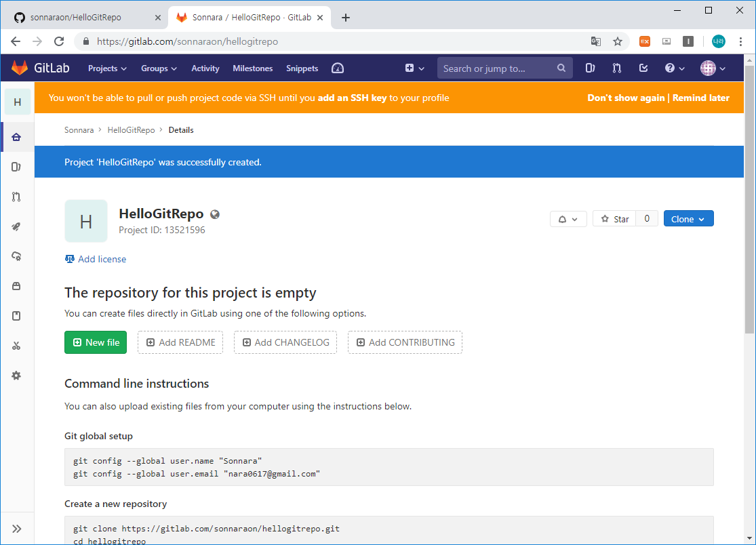The height and width of the screenshot is (545, 756).
Task: Open Issues icon in top navbar
Action: click(x=590, y=68)
